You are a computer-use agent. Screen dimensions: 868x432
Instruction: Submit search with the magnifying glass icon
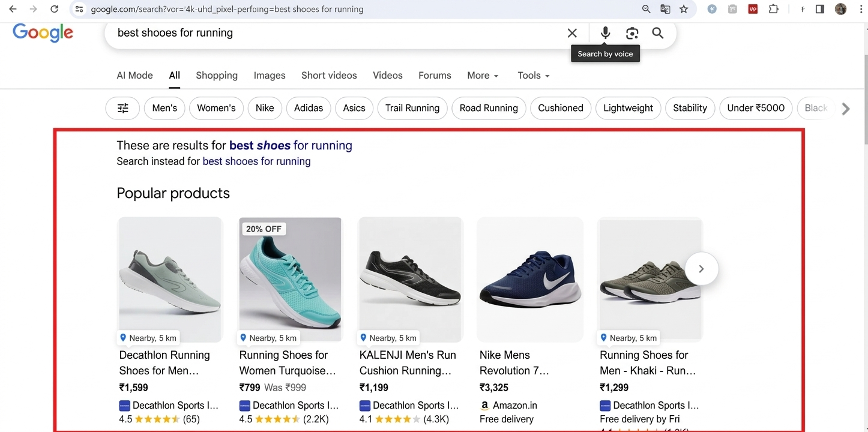[x=657, y=33]
